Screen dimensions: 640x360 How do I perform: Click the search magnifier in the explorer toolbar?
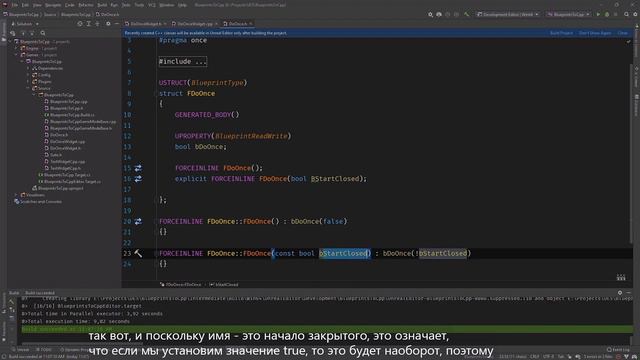(43, 33)
